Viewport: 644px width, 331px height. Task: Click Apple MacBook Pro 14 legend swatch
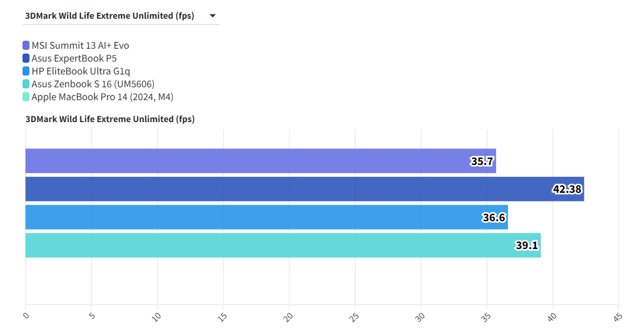click(x=26, y=97)
